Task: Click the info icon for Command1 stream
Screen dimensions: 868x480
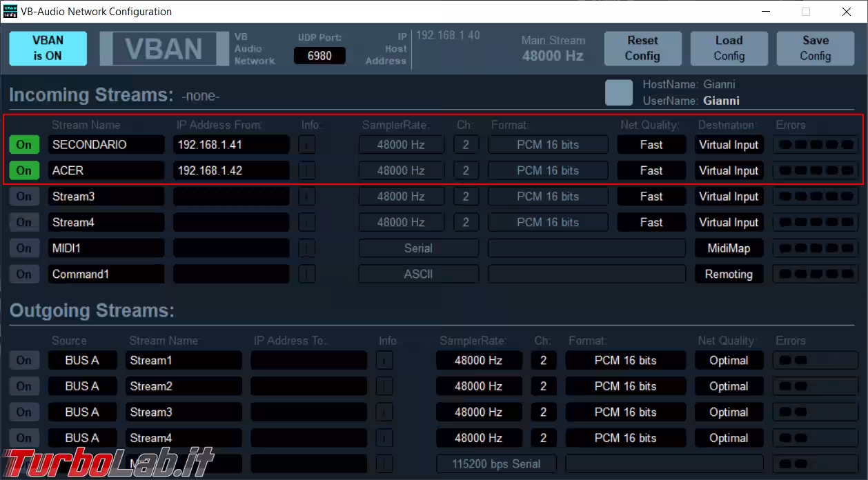Action: (x=306, y=274)
